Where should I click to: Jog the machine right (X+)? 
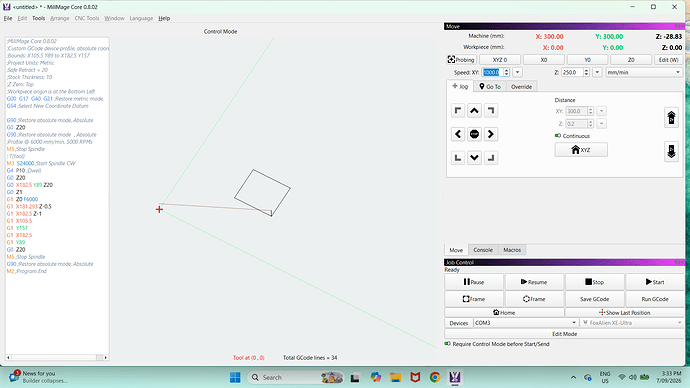(491, 134)
